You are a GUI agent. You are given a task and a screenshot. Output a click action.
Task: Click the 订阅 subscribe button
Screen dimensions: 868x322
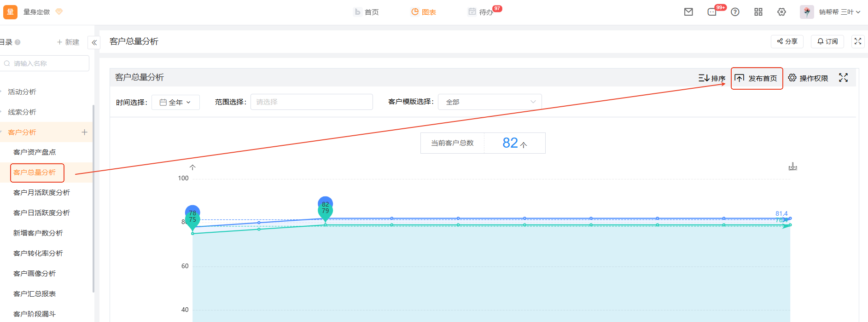827,41
